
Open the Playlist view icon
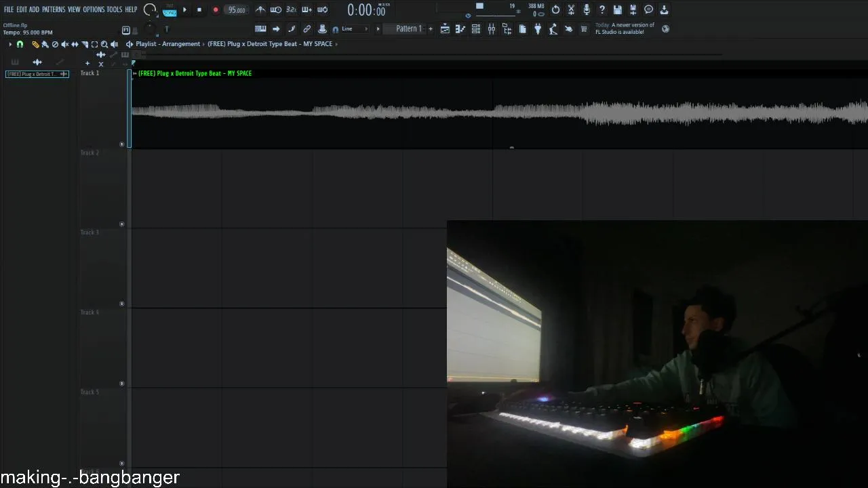(445, 28)
